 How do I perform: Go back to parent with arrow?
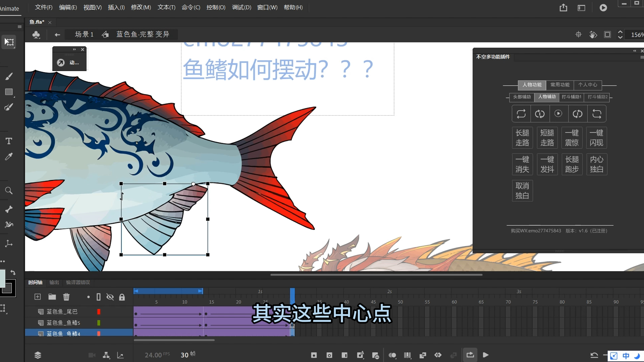click(57, 35)
